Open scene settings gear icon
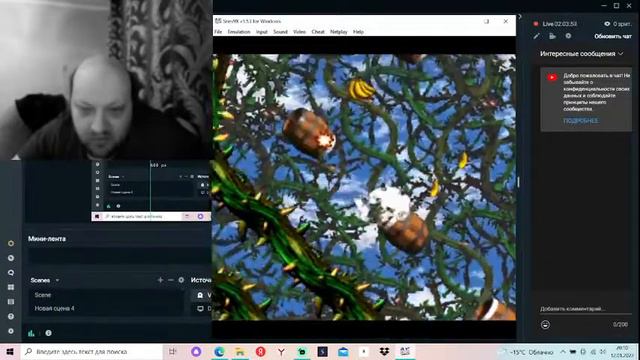Viewport: 640px width, 360px height. pyautogui.click(x=181, y=280)
